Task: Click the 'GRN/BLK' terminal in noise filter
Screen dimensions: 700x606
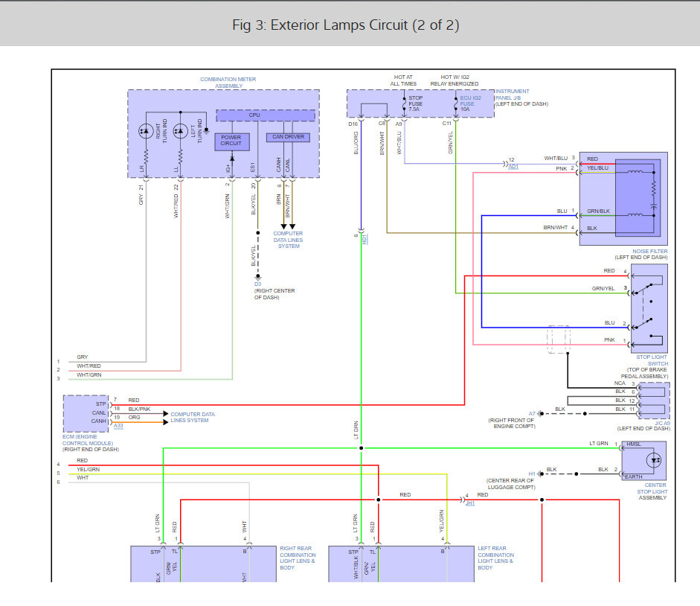Action: (598, 211)
